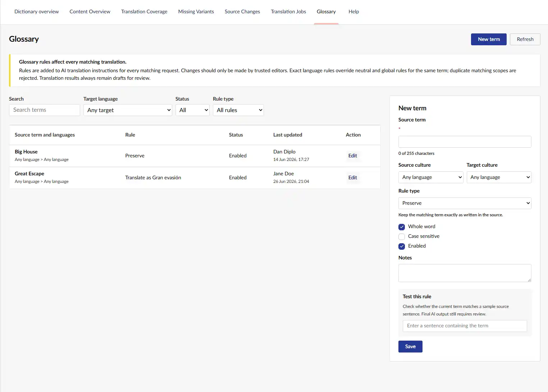Open the Target language filter dropdown

click(x=128, y=110)
